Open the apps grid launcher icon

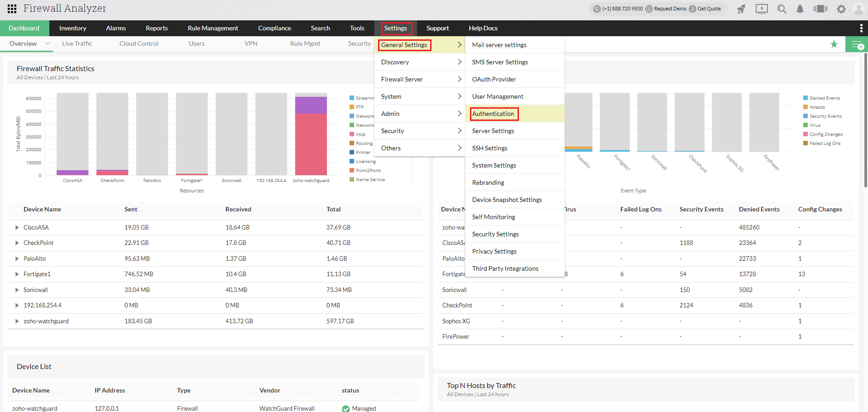tap(12, 9)
